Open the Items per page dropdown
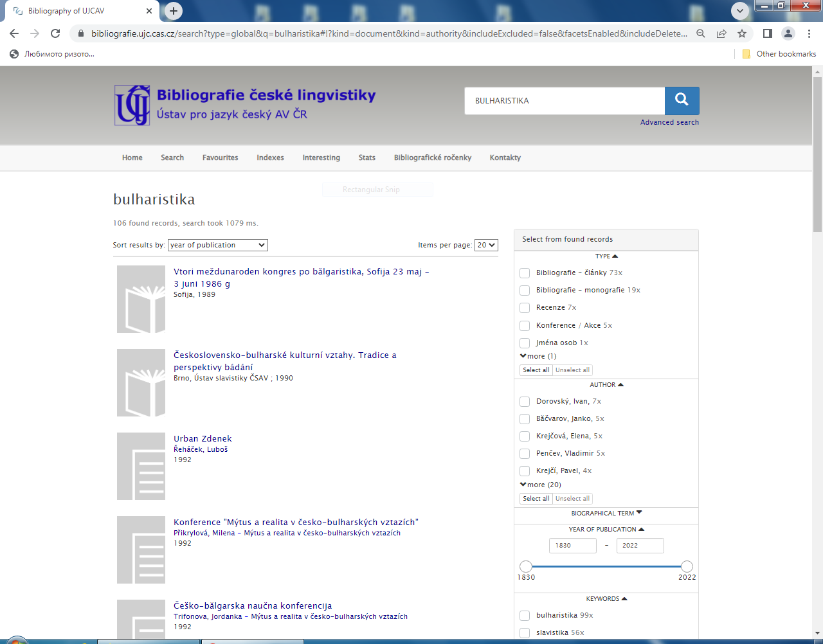823x644 pixels. coord(486,245)
